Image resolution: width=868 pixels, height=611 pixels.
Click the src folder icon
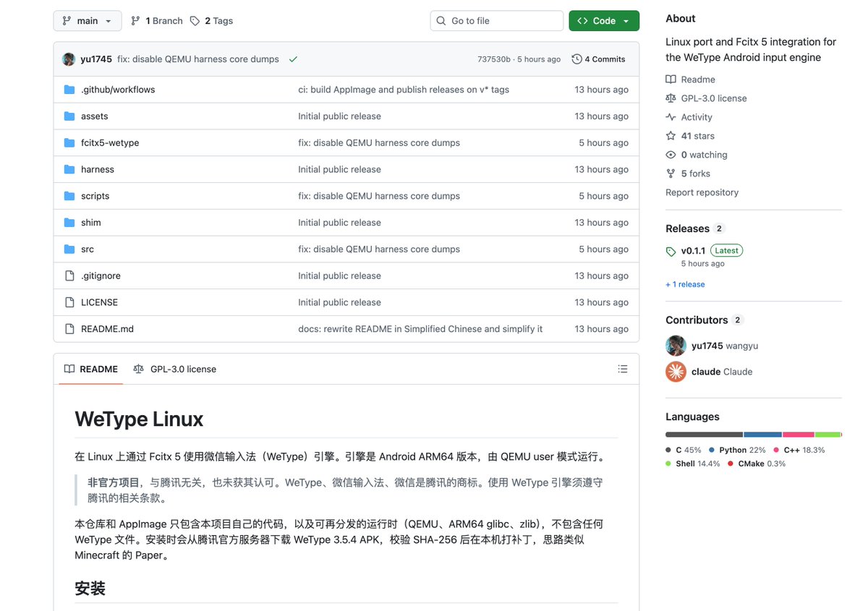tap(69, 249)
